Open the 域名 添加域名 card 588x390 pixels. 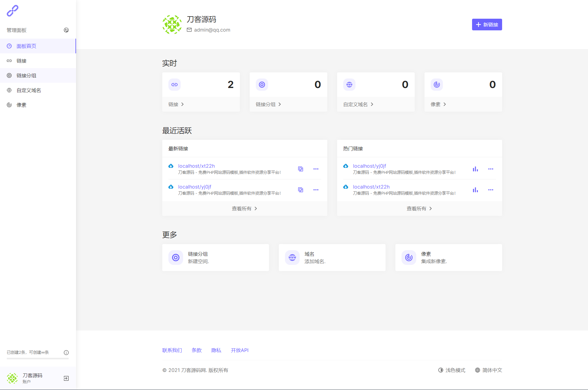[332, 258]
